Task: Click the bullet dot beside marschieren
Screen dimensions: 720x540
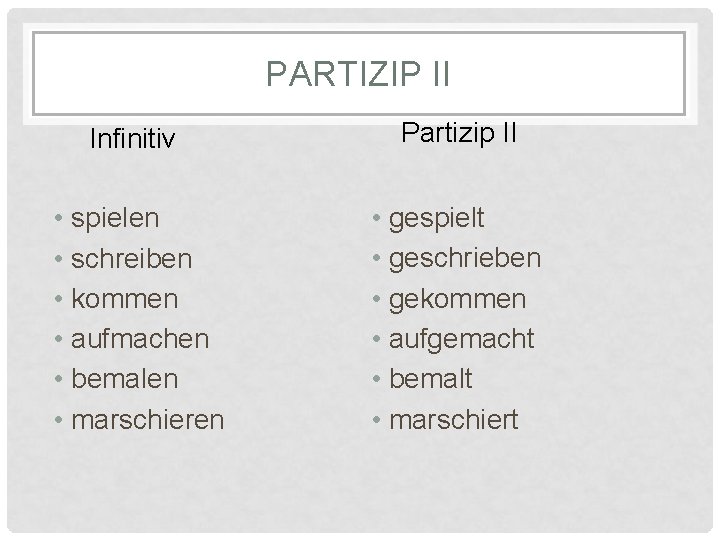Action: coord(61,420)
